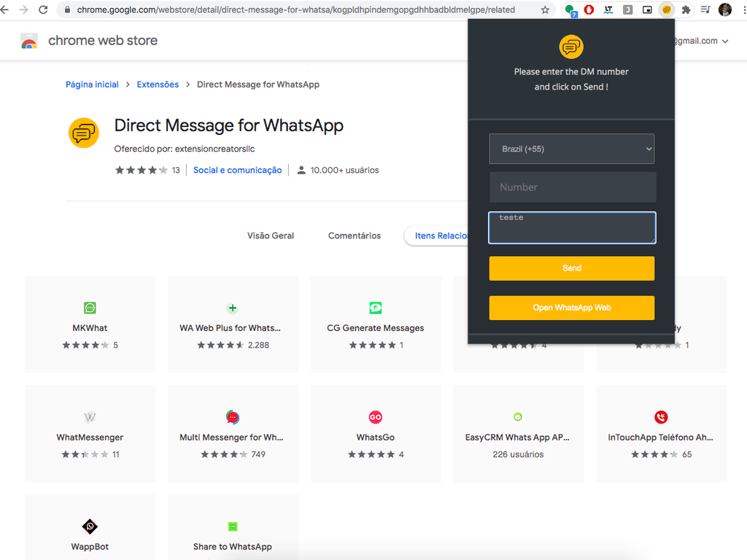Click the Share to WhatsApp title

(x=233, y=547)
